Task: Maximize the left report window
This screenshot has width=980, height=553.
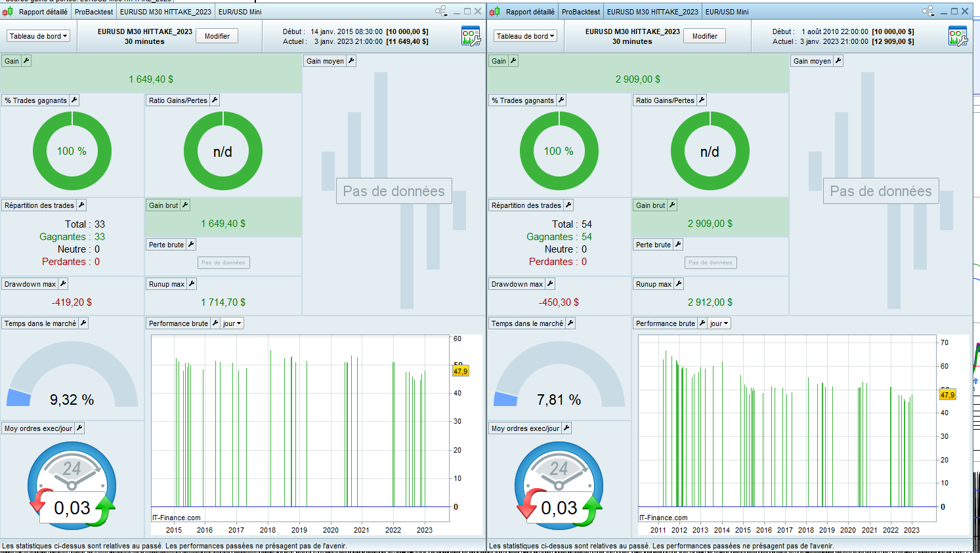Action: (467, 11)
